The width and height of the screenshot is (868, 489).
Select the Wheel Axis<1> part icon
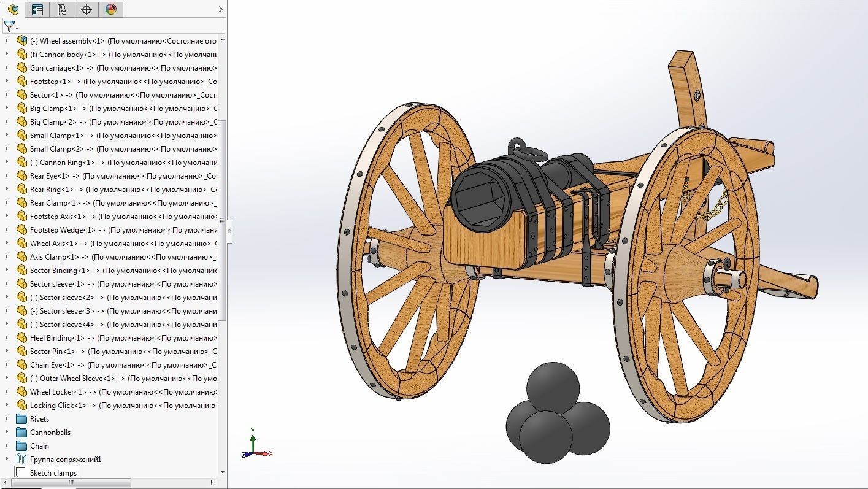(x=21, y=243)
